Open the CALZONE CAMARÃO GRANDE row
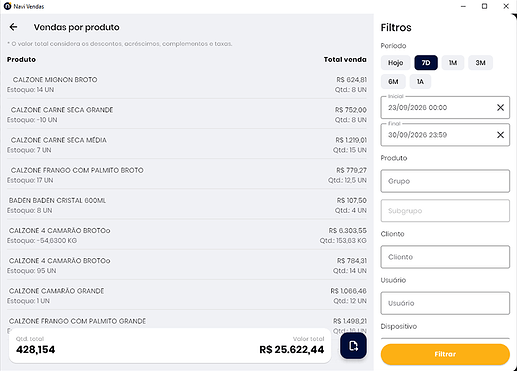 pos(187,296)
